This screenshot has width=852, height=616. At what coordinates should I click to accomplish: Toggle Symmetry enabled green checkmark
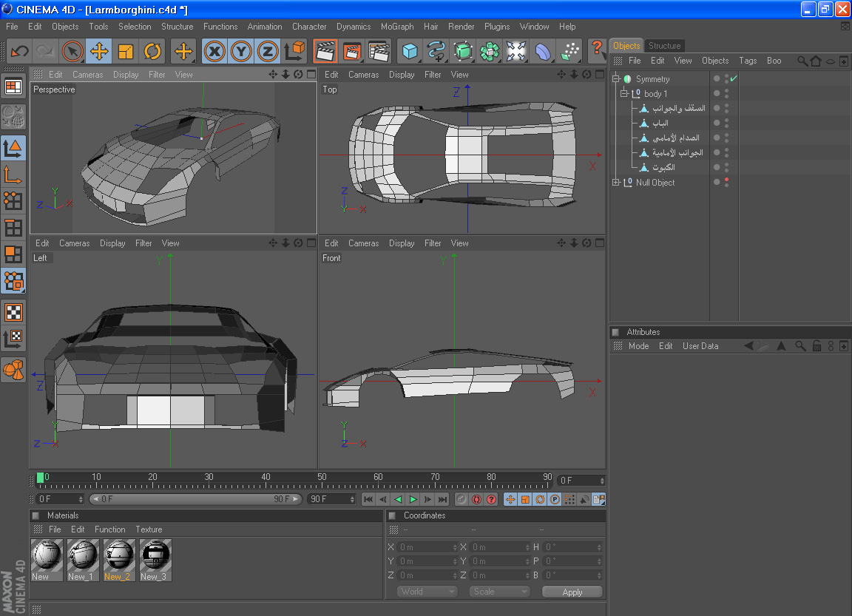pos(734,79)
